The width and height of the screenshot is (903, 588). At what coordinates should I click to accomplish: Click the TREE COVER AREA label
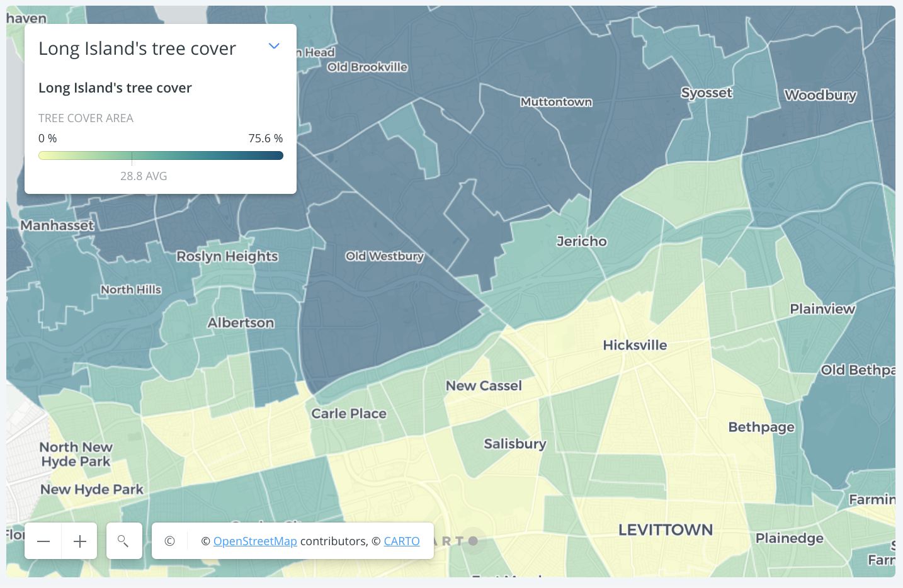86,118
